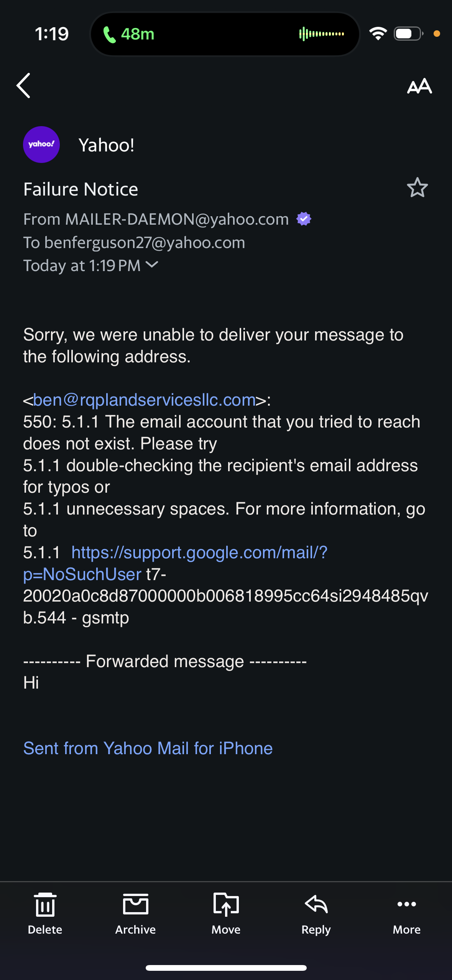Archive the Failure Notice message
452x980 pixels.
point(135,914)
